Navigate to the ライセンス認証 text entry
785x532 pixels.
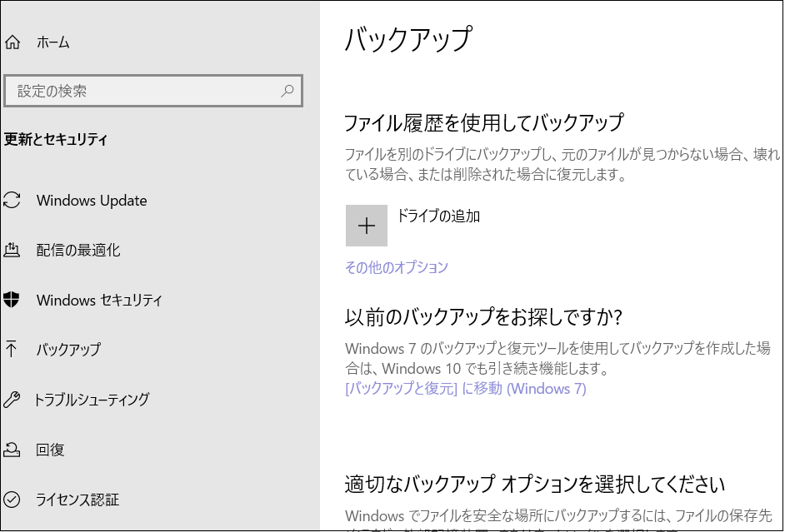77,500
